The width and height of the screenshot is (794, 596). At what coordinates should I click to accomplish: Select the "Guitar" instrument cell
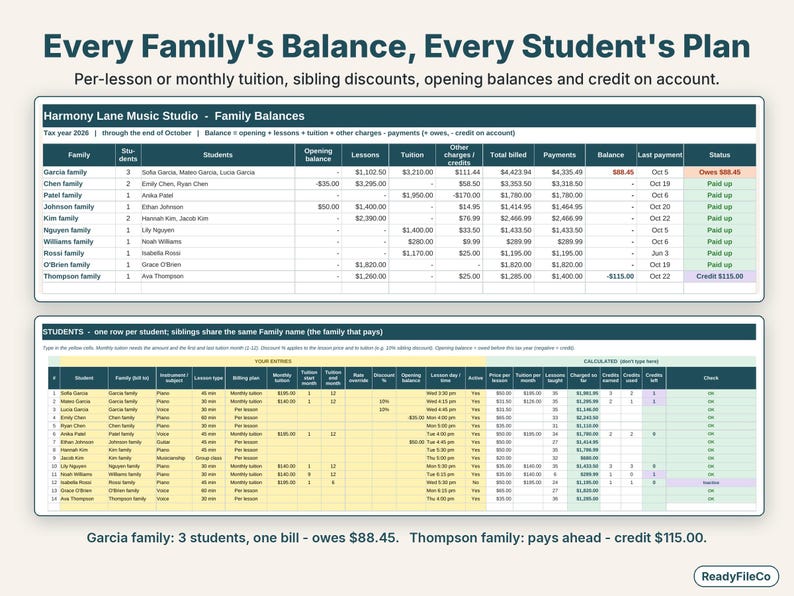pyautogui.click(x=174, y=442)
